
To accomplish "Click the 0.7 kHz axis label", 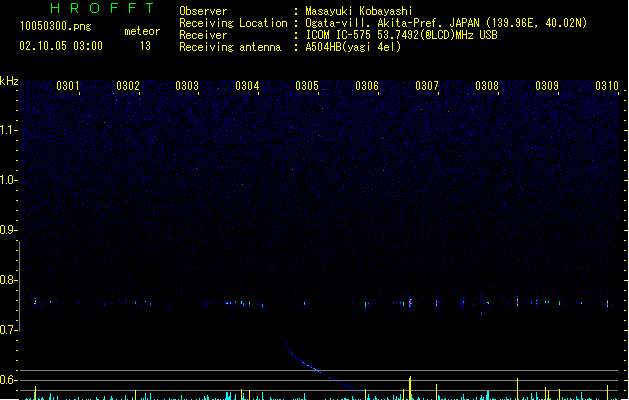I will [8, 330].
